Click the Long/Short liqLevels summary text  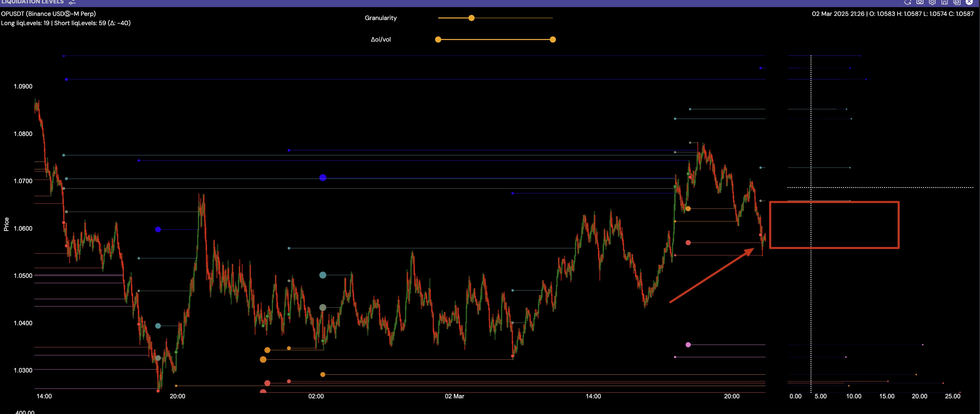65,23
